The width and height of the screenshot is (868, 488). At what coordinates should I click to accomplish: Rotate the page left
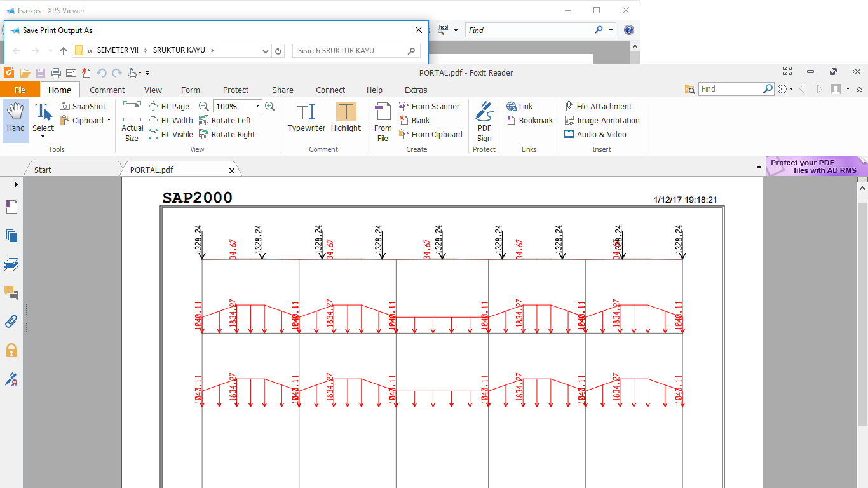tap(226, 121)
